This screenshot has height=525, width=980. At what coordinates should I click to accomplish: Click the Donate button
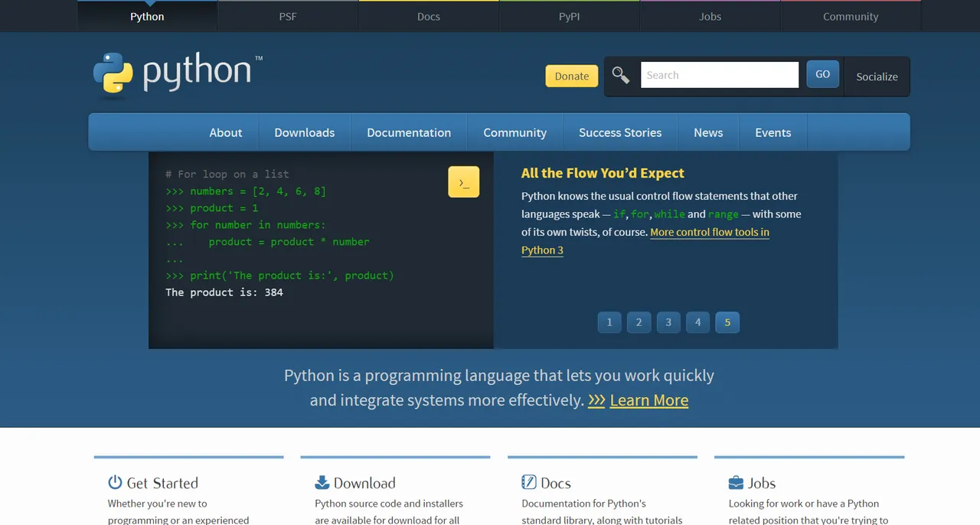click(x=572, y=76)
